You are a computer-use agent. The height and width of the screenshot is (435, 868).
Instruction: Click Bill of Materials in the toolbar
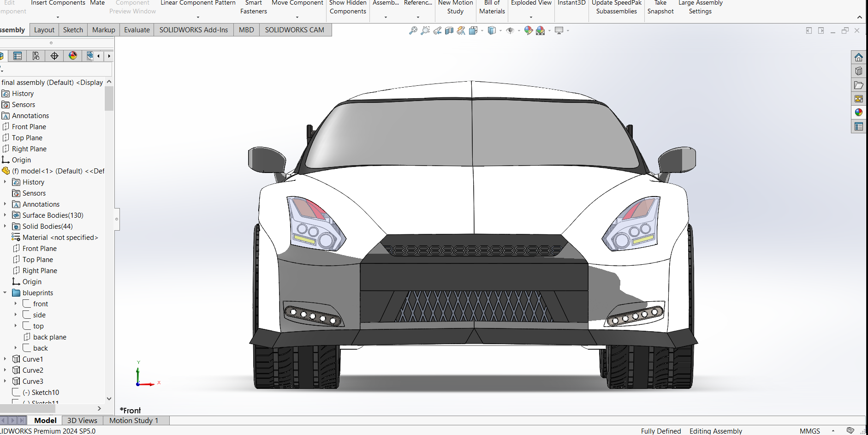click(x=492, y=7)
